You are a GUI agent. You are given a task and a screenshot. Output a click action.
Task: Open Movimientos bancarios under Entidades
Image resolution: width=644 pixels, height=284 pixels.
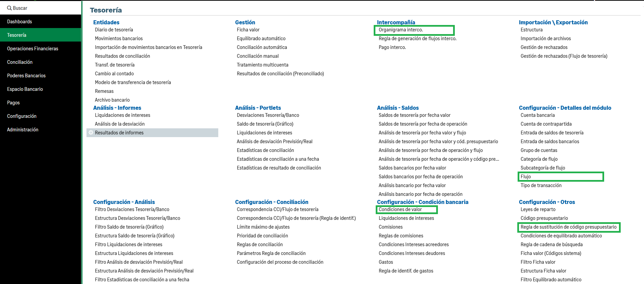[x=119, y=38]
